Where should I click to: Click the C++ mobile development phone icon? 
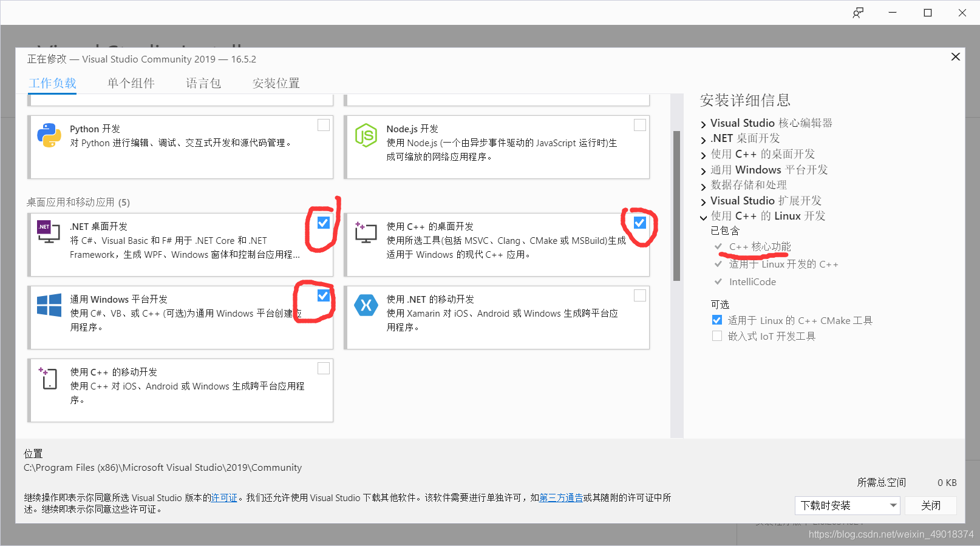click(x=48, y=378)
